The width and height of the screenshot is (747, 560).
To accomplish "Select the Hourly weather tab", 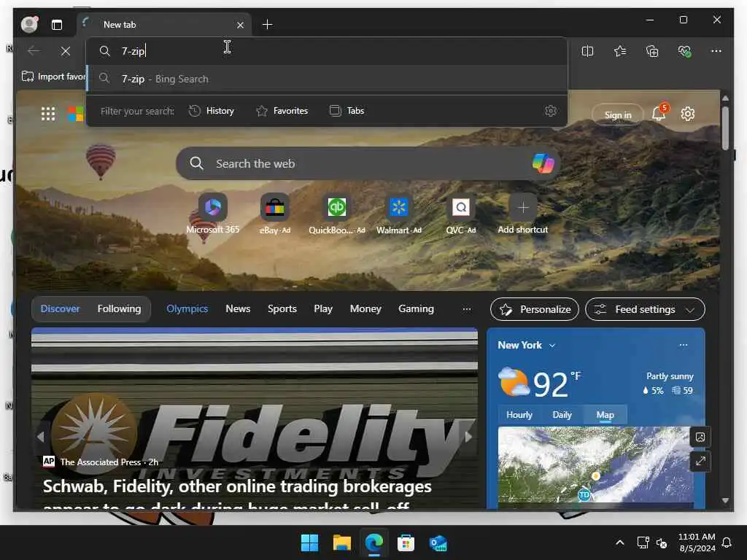I will [519, 415].
